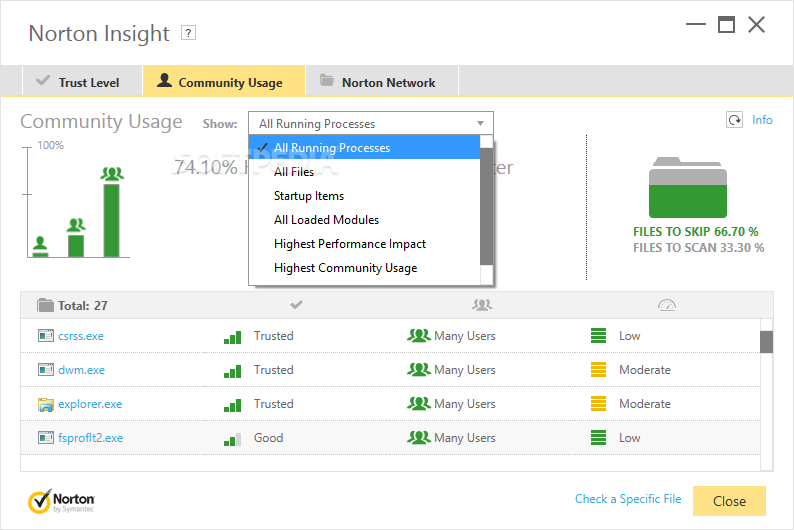Click the process table scrollbar thumb
The image size is (794, 530).
766,342
